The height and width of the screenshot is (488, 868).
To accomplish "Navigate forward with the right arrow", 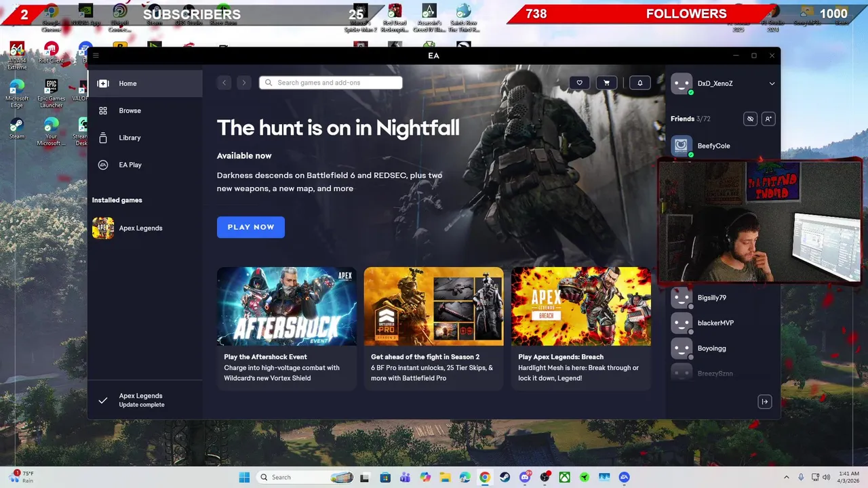I will (244, 83).
